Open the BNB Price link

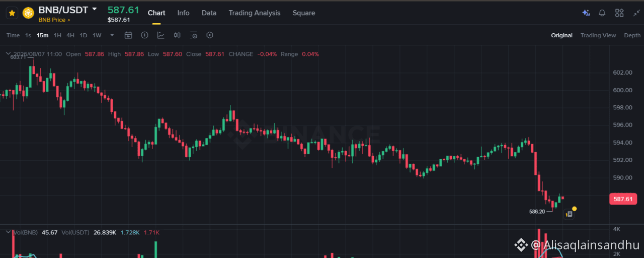tap(54, 20)
